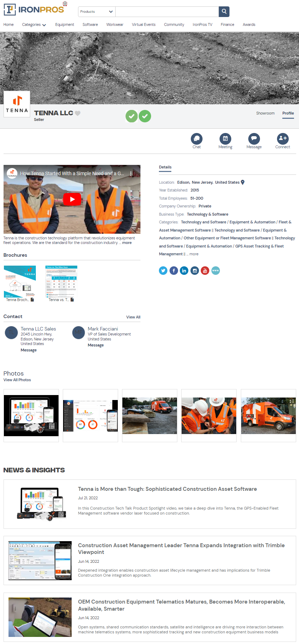Viewport: 299px width, 644px height.
Task: Click the Tenna LLC Sales avatar
Action: [x=11, y=333]
